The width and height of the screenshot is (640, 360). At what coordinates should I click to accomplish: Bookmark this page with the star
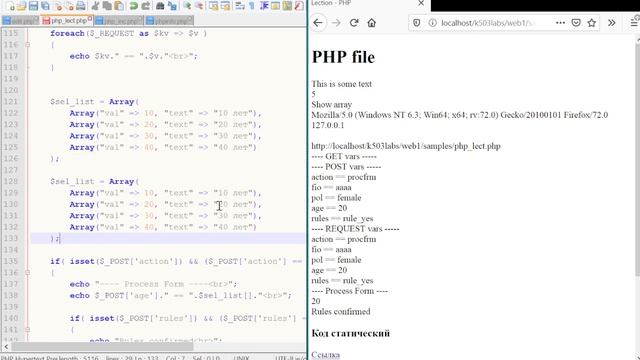[x=591, y=23]
